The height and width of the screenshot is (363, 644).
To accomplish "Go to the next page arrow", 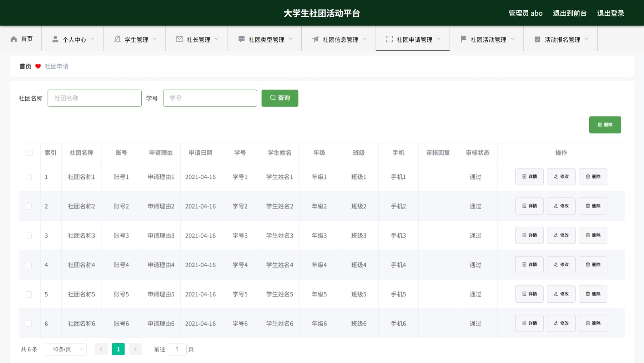I will pos(135,349).
